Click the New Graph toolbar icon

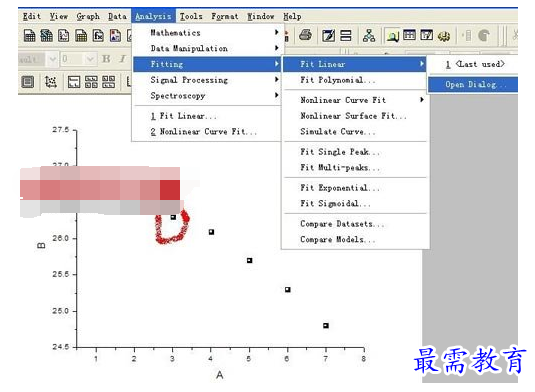[64, 35]
